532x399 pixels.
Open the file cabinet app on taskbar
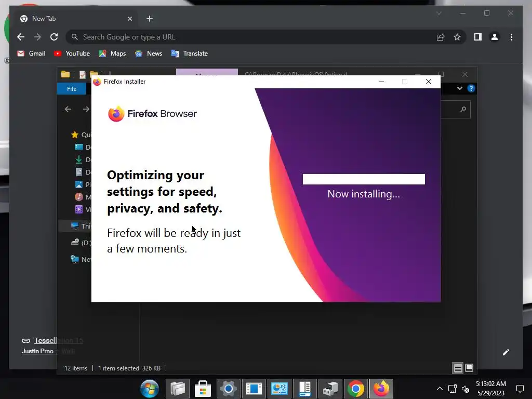click(x=330, y=389)
